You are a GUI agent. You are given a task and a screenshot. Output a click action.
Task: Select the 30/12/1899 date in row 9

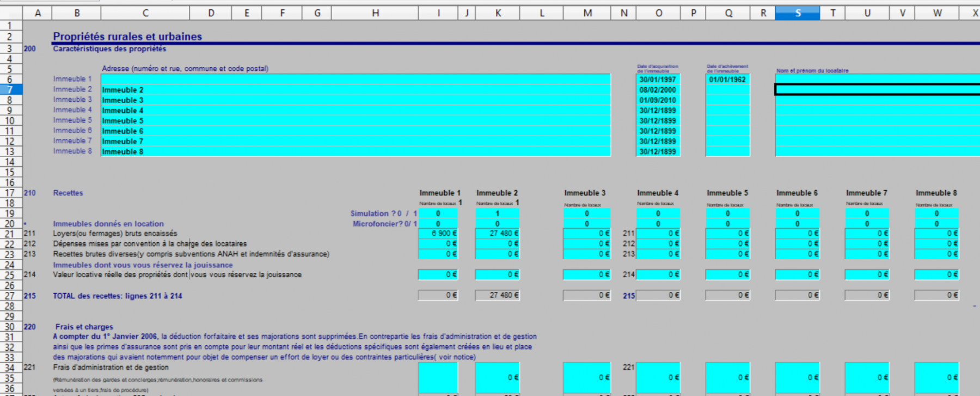(x=658, y=111)
